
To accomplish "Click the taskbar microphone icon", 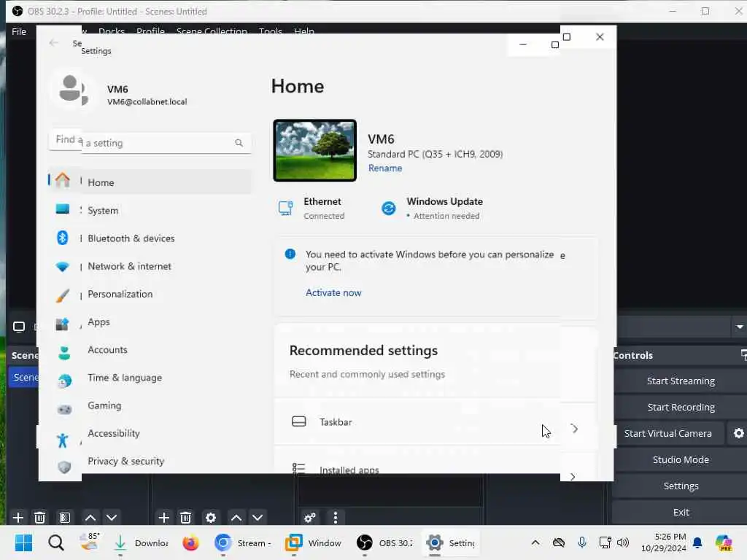I will pyautogui.click(x=581, y=542).
